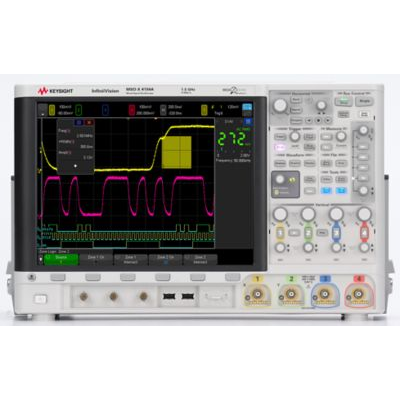This screenshot has width=400, height=400.
Task: Toggle the illuminated Zone button
Action: [280, 147]
